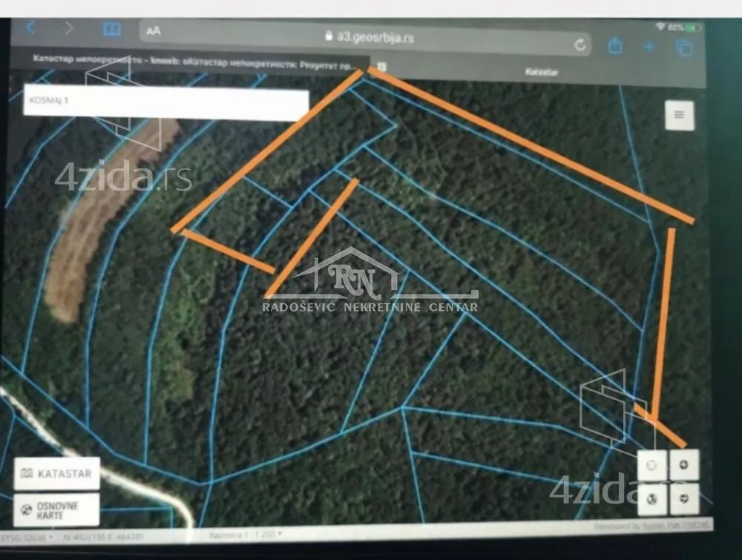
Task: Switch to the Katastar browser tab
Action: tap(542, 72)
